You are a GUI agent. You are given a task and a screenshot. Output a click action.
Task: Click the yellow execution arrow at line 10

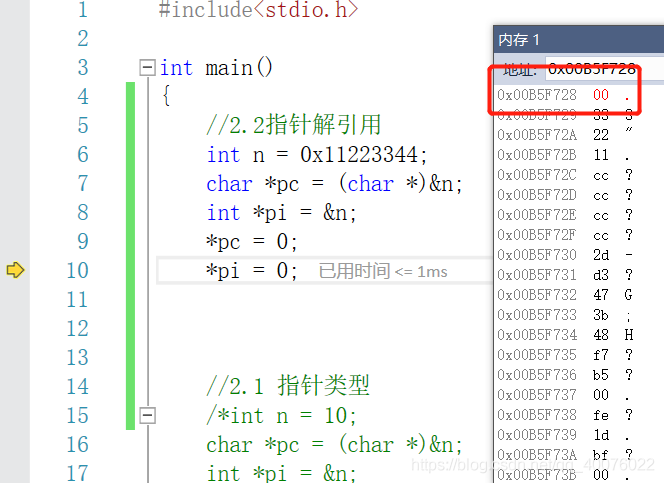pyautogui.click(x=16, y=270)
